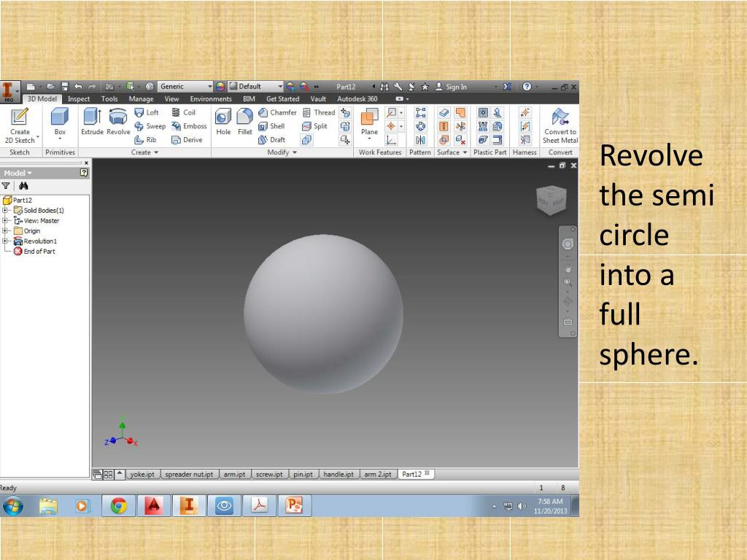Activate the Hole tool
The height and width of the screenshot is (560, 747).
pos(223,122)
